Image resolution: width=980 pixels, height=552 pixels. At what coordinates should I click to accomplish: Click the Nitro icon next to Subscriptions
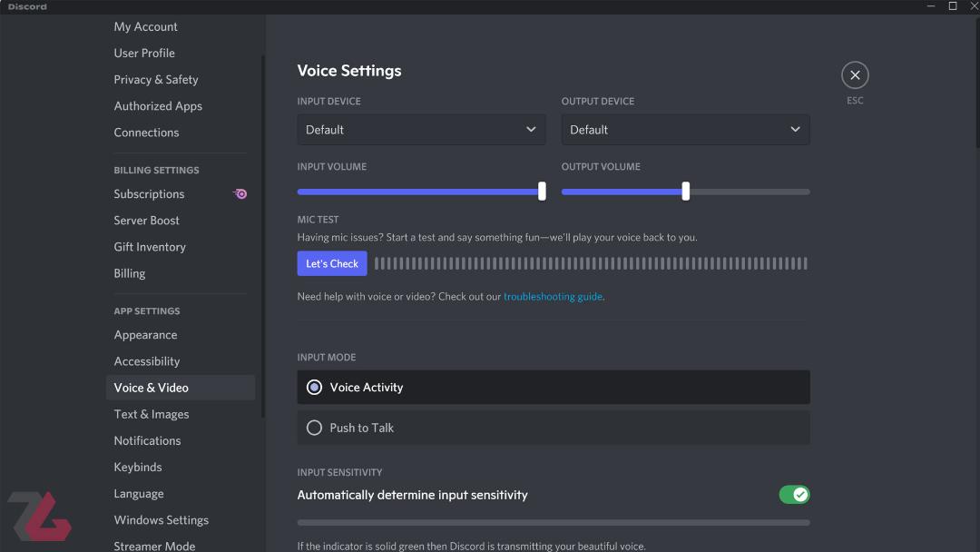click(x=240, y=193)
